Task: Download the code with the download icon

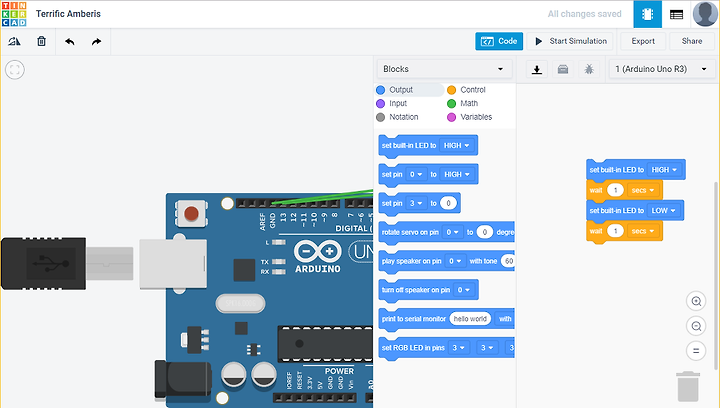Action: (x=536, y=69)
